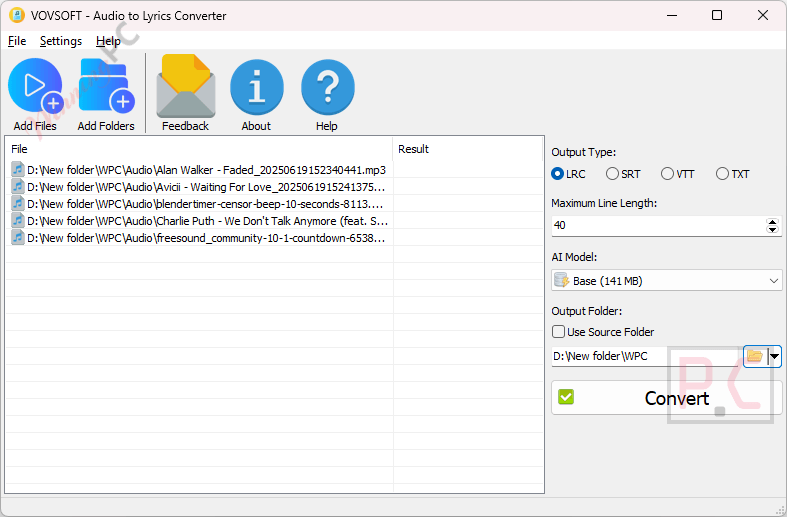Open the Help menu
This screenshot has height=517, width=787.
tap(108, 41)
